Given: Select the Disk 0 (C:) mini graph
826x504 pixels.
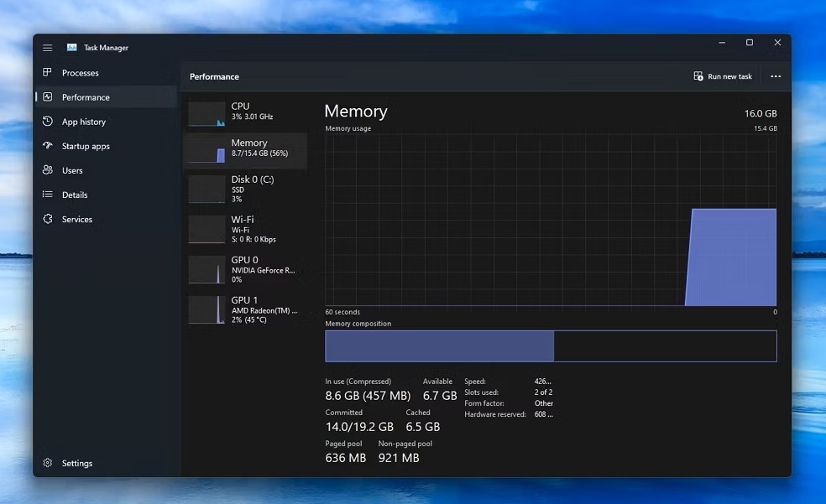Looking at the screenshot, I should point(206,189).
